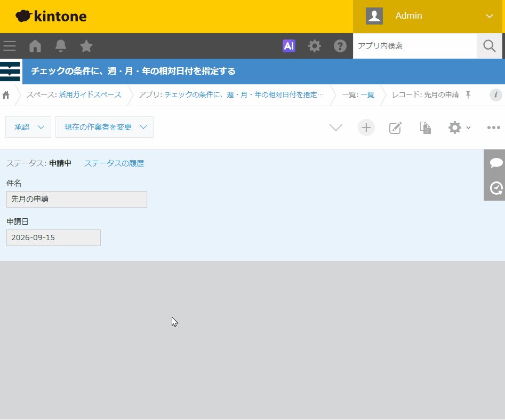Open the notifications bell
This screenshot has width=505, height=420.
coord(61,46)
